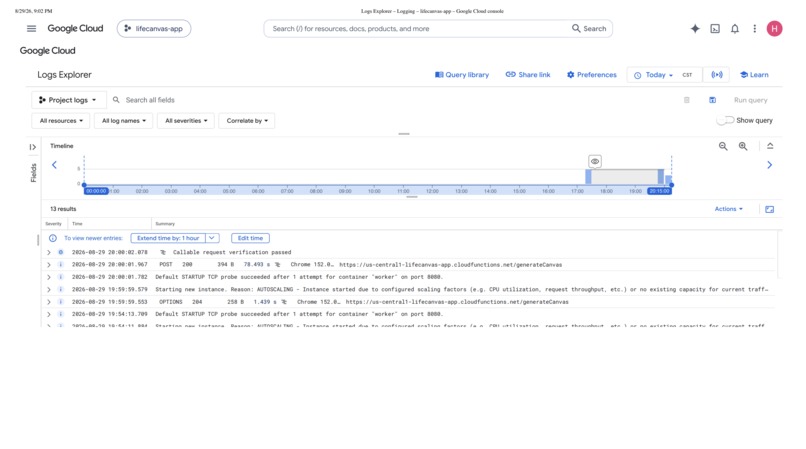Zoom in the timeline
The image size is (806, 449).
click(743, 146)
